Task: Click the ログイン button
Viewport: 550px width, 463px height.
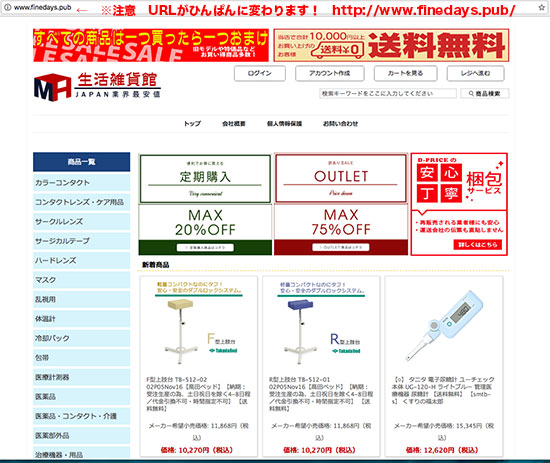Action: (x=260, y=73)
